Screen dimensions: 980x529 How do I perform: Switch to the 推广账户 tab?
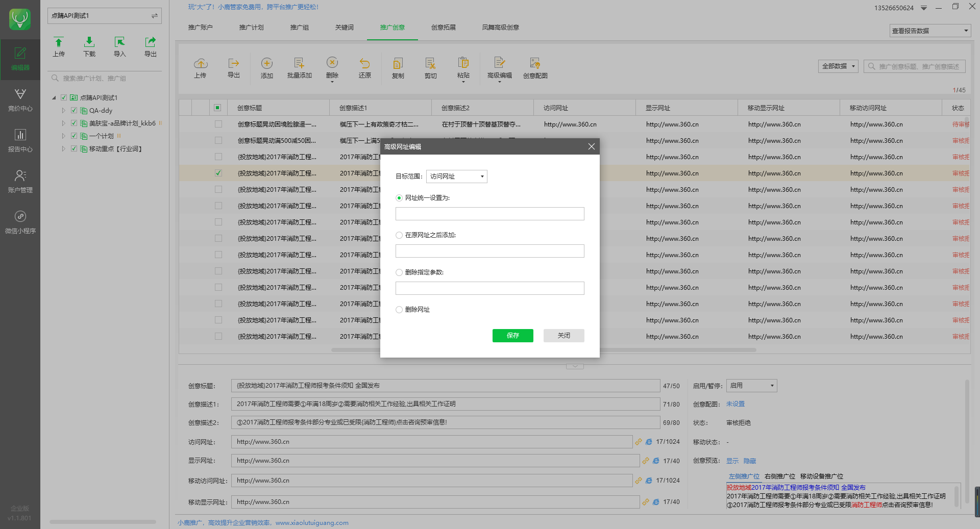[200, 28]
